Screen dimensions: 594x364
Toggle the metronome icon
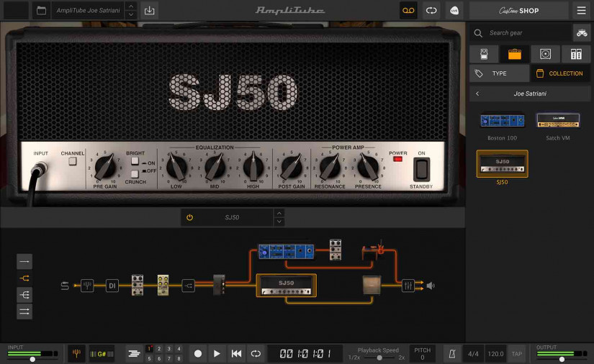click(x=452, y=354)
